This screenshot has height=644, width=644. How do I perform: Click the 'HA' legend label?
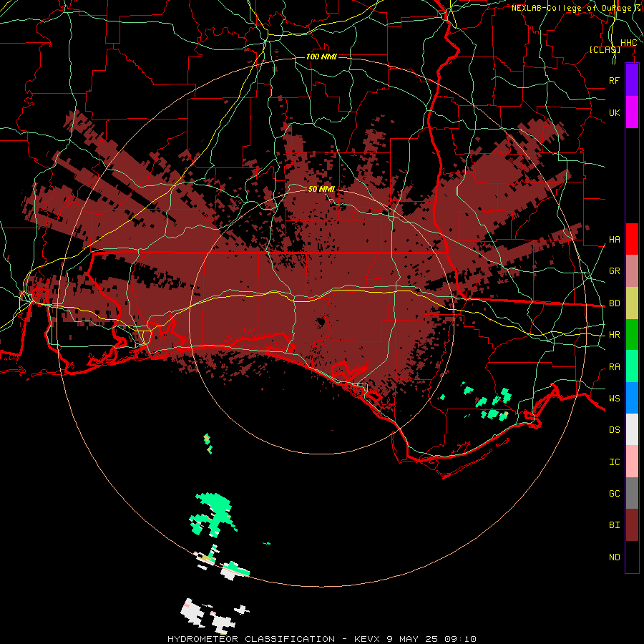[615, 240]
